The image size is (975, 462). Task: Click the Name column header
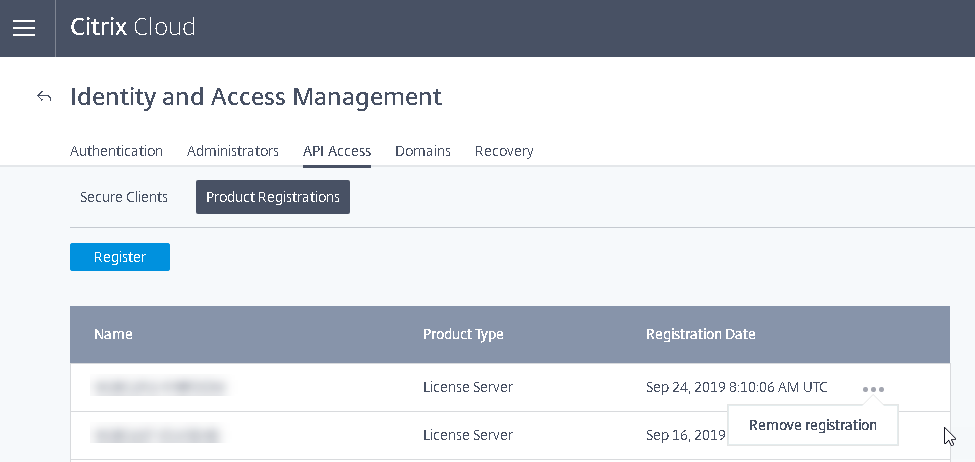[113, 334]
